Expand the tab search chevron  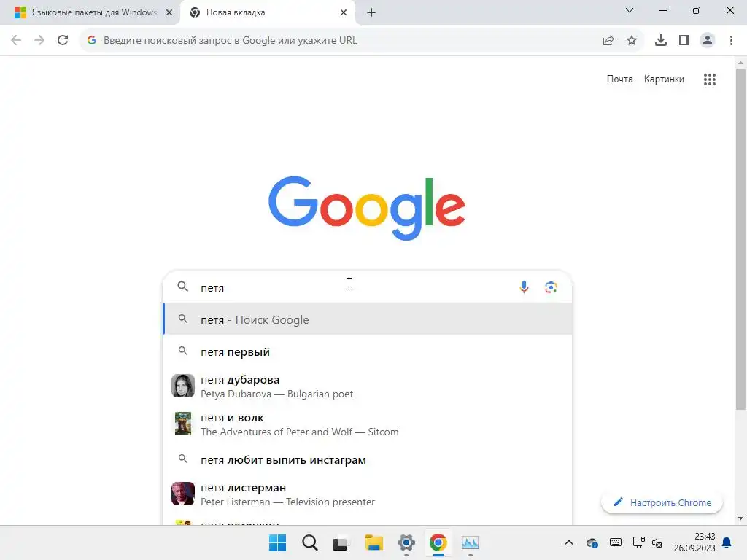coord(630,10)
